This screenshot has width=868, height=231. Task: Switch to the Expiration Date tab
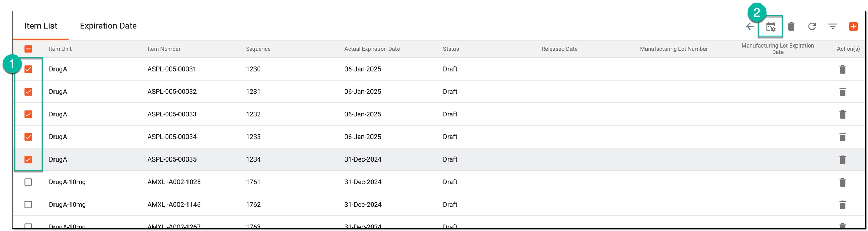[x=108, y=26]
